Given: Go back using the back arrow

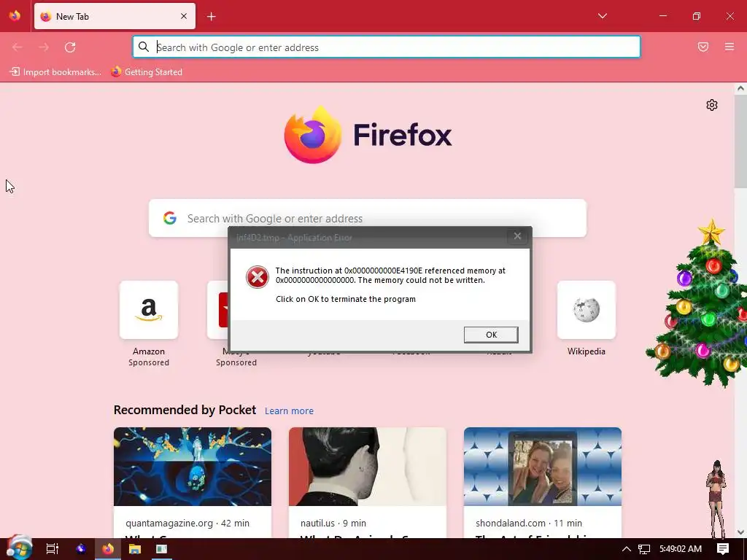Looking at the screenshot, I should click(18, 47).
